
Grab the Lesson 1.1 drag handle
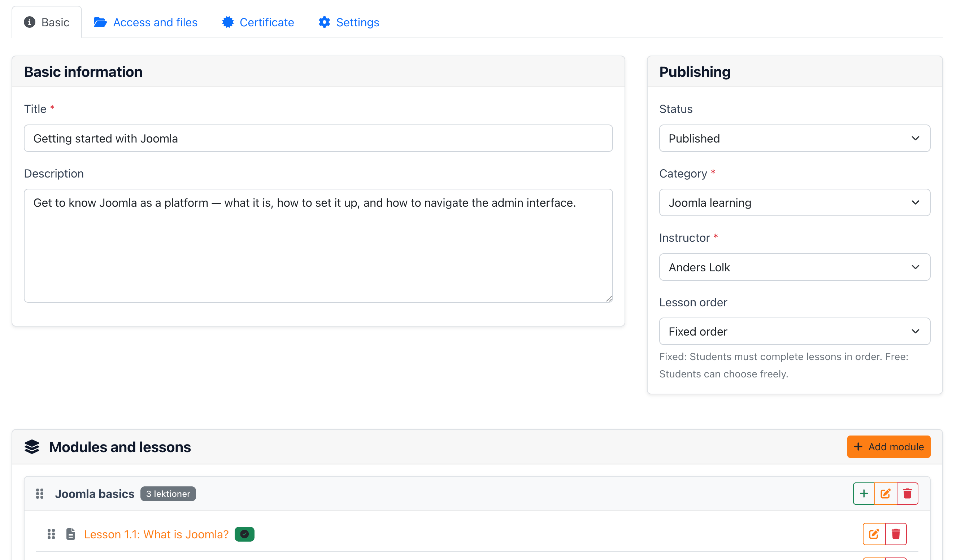click(x=51, y=534)
